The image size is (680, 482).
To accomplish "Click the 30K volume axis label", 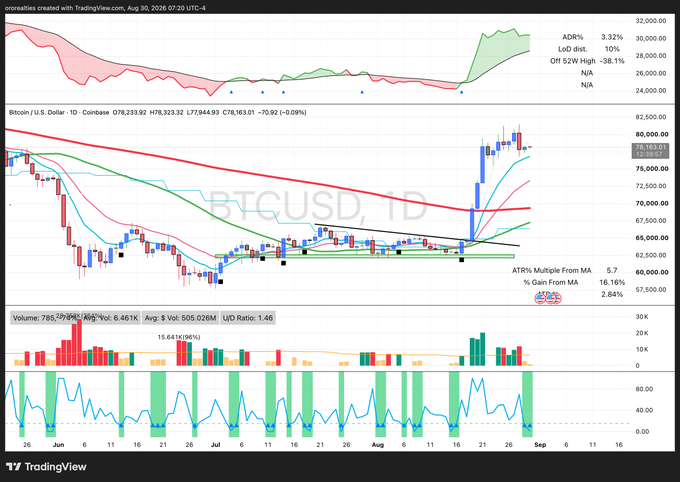I will (642, 317).
